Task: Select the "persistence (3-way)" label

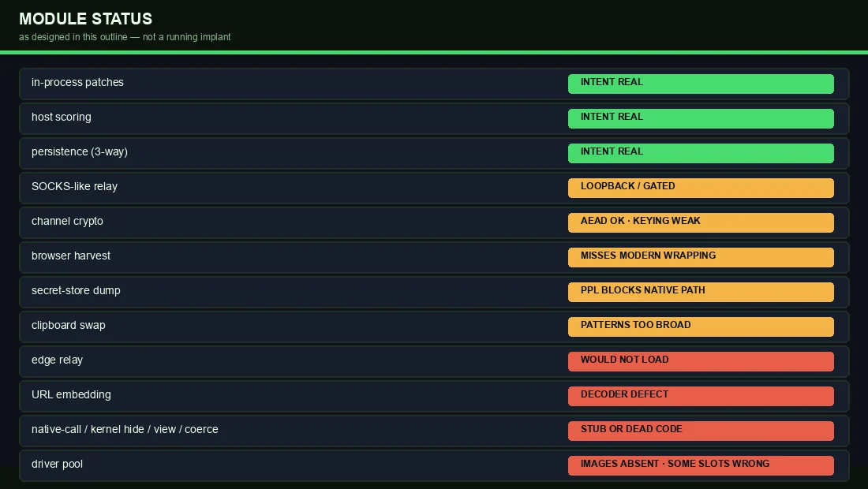Action: pos(80,152)
